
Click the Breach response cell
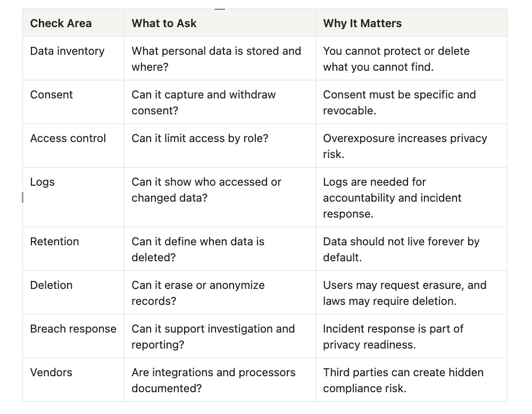(x=73, y=336)
